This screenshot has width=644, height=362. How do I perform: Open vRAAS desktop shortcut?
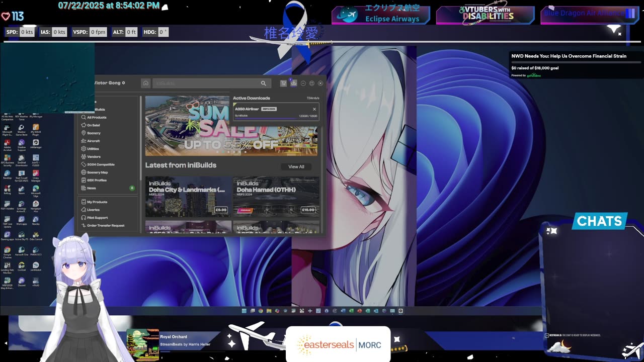pos(36,282)
